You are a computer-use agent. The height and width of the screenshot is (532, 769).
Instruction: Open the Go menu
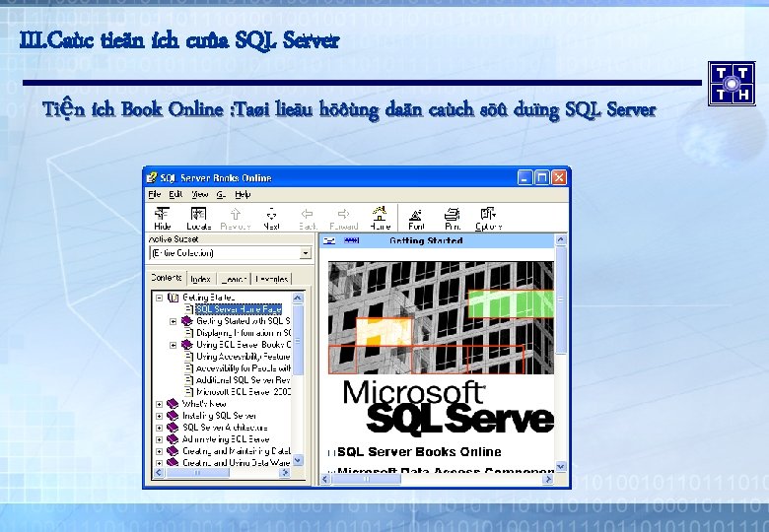(x=221, y=194)
